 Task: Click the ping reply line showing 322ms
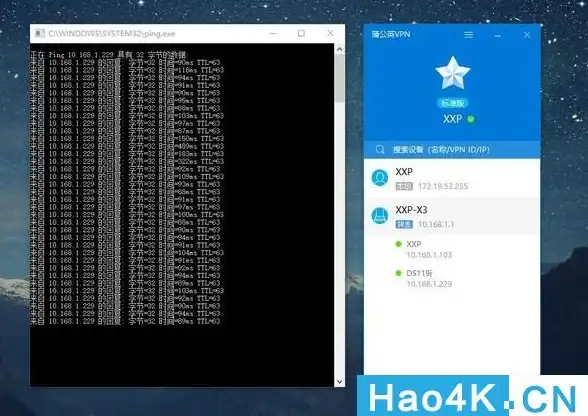[127, 161]
